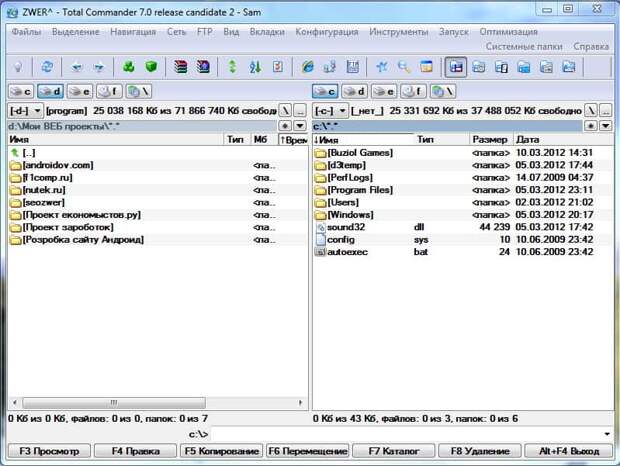Click the books with blue box icon

(x=203, y=67)
